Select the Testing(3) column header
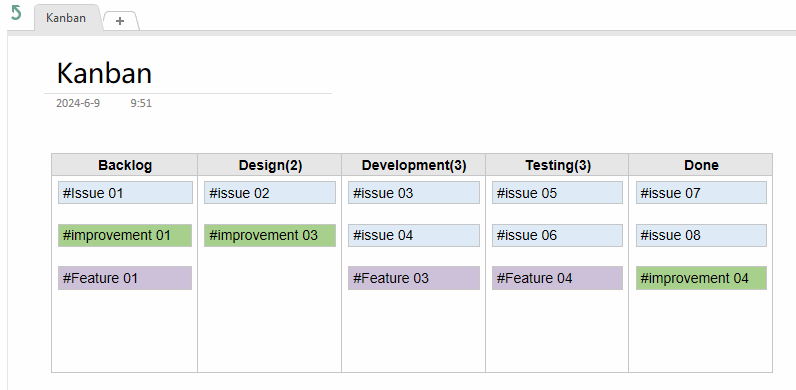 (x=557, y=165)
